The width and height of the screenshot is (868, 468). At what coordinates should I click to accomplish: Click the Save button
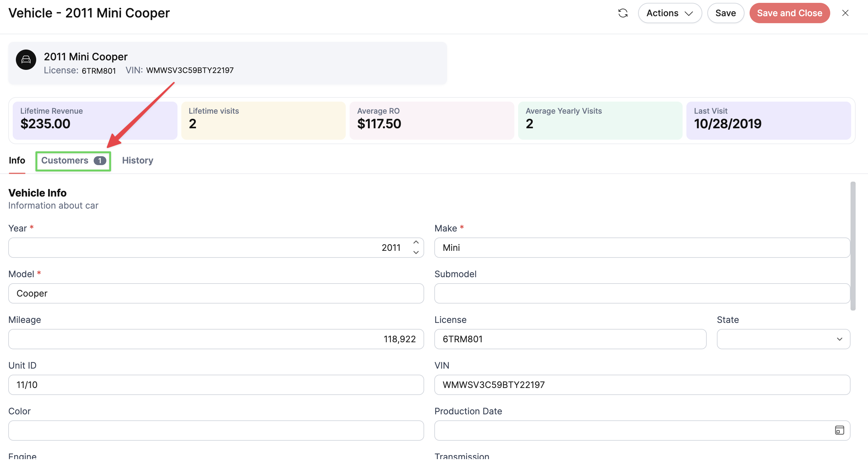click(x=725, y=13)
